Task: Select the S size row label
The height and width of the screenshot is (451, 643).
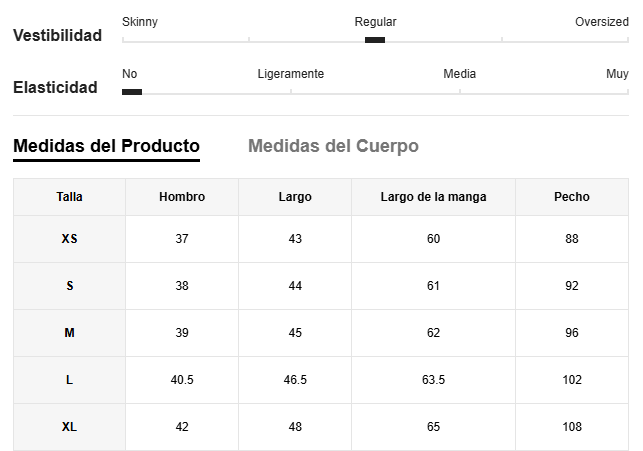Action: [x=69, y=286]
